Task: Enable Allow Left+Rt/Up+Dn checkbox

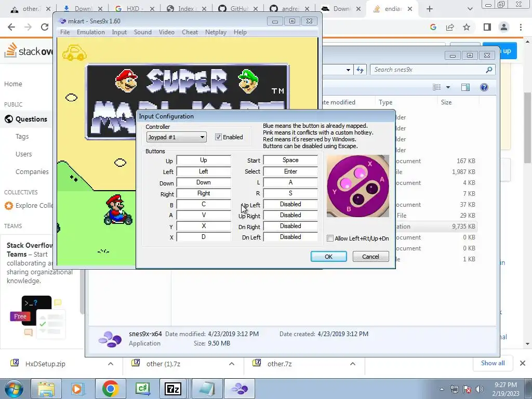Action: tap(330, 238)
